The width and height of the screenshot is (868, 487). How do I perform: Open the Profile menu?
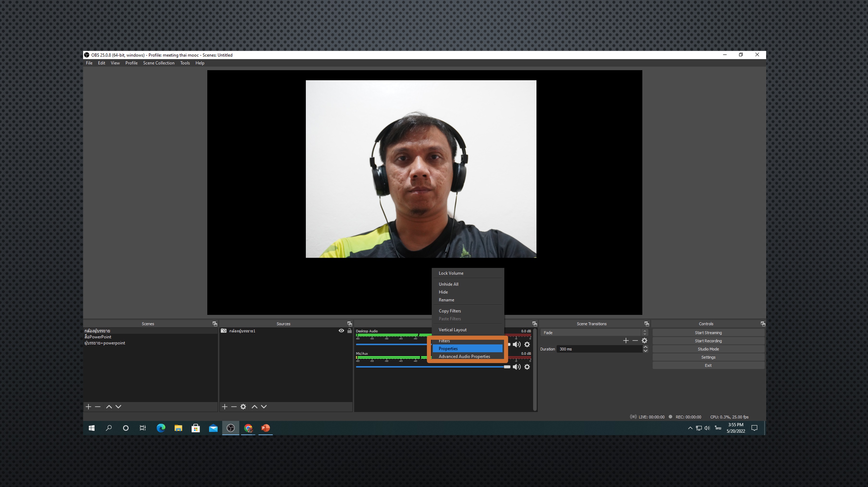pyautogui.click(x=131, y=63)
